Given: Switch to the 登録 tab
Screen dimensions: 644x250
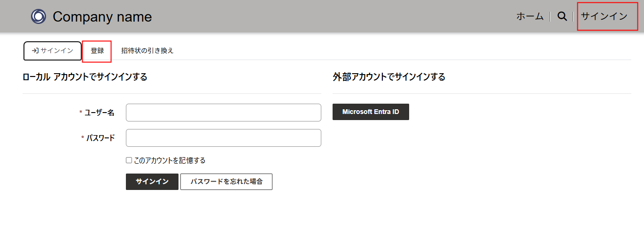Looking at the screenshot, I should (97, 51).
